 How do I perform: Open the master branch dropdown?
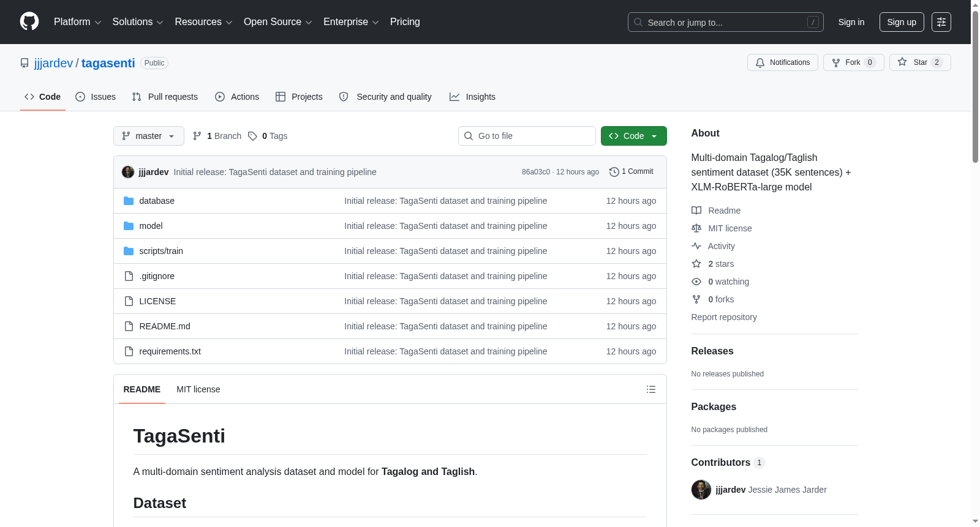click(149, 136)
